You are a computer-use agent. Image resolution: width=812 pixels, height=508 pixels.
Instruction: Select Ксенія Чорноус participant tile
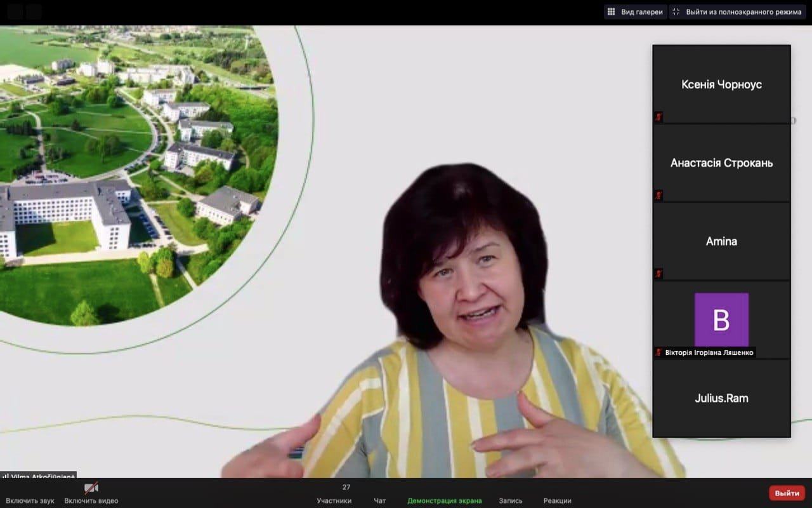[721, 84]
